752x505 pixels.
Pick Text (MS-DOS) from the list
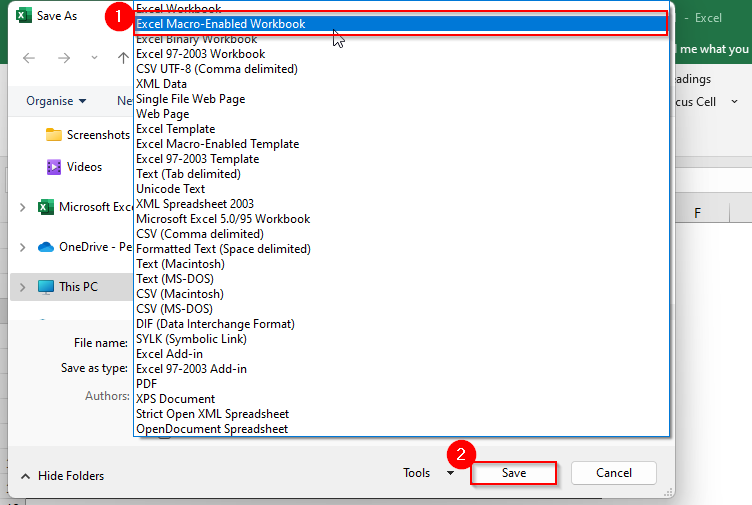pyautogui.click(x=401, y=279)
